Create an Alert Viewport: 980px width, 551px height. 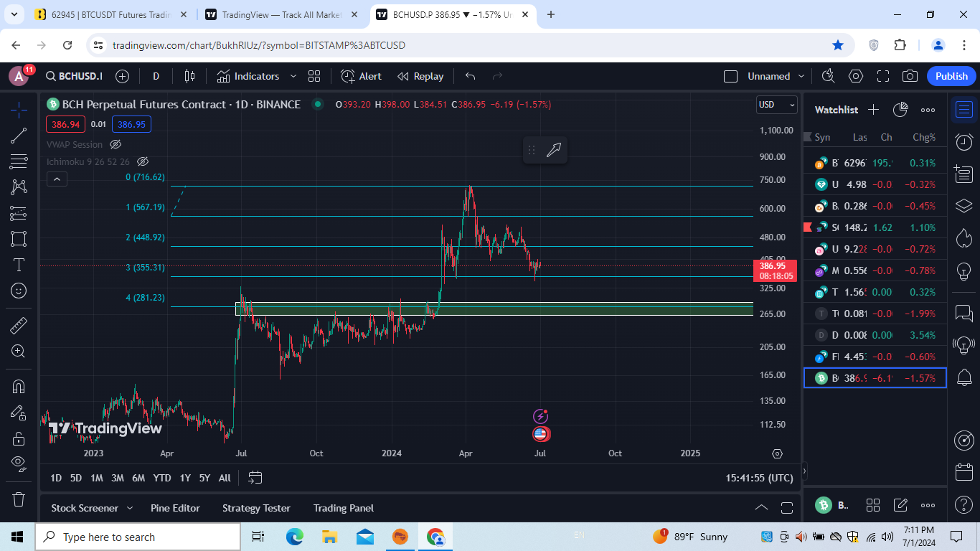(361, 76)
